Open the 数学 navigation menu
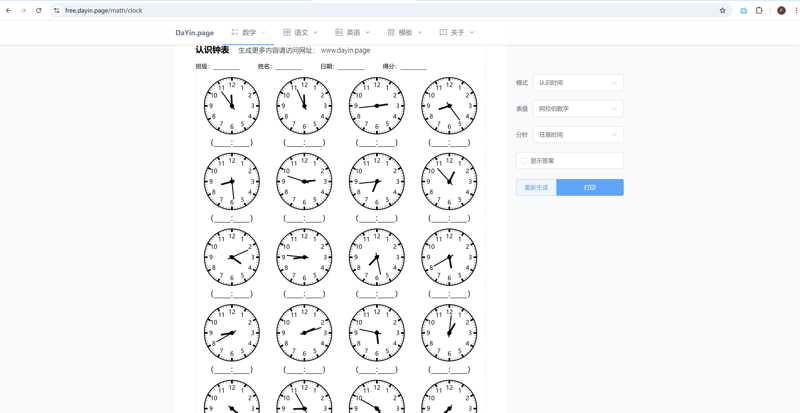Image resolution: width=800 pixels, height=413 pixels. tap(249, 33)
